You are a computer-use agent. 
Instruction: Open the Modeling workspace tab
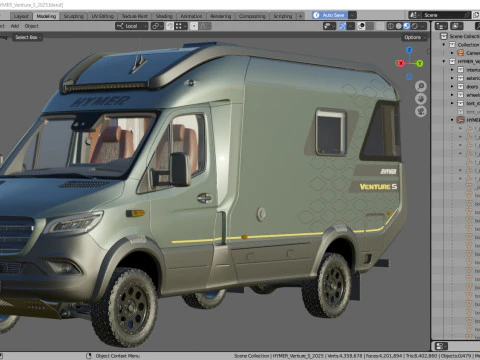[46, 16]
